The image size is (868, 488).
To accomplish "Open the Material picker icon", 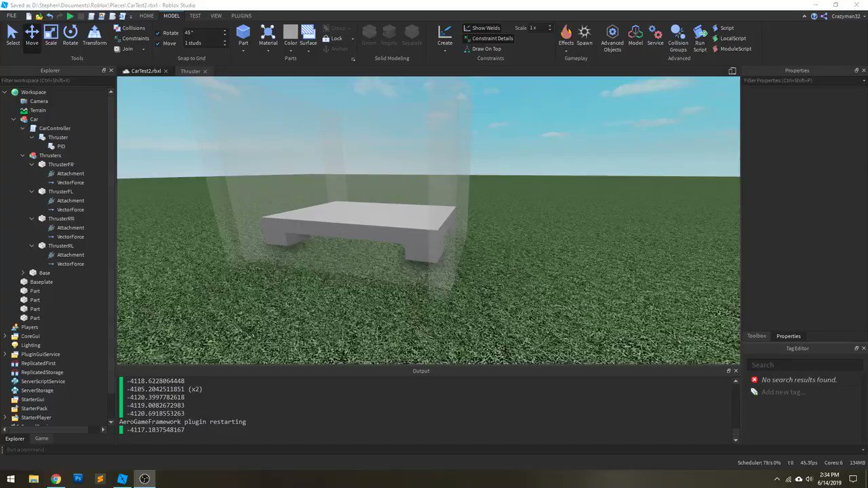I will (268, 34).
